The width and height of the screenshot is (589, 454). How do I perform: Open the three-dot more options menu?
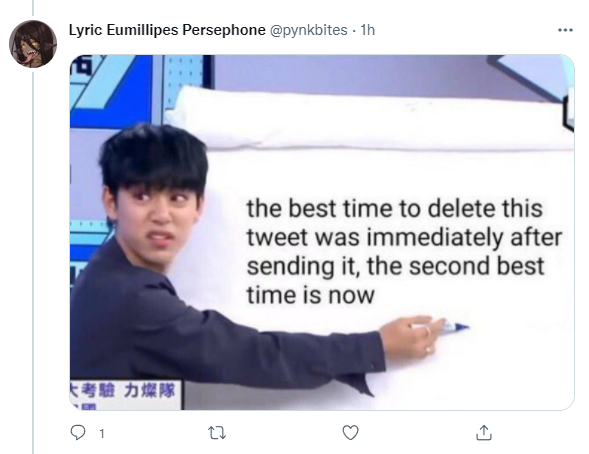coord(565,30)
